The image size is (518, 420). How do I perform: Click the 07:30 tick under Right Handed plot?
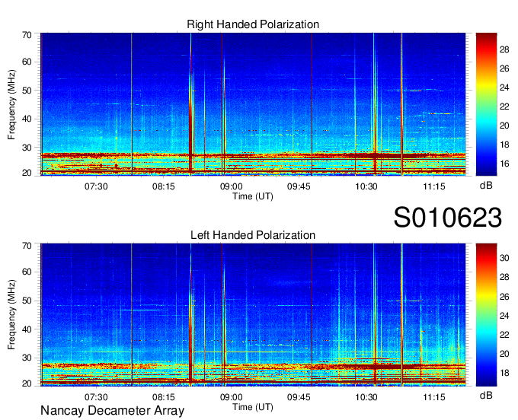96,186
